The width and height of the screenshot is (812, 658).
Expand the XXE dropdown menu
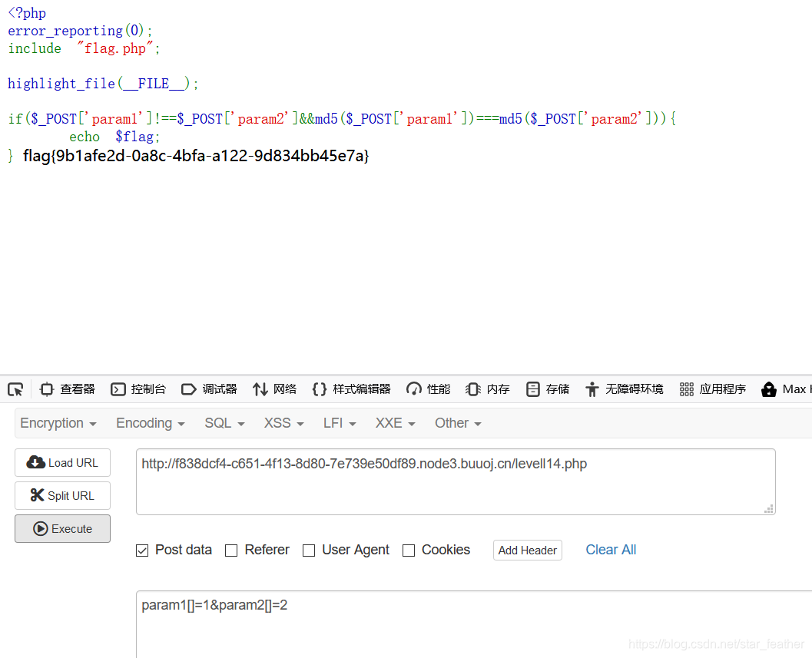[395, 424]
